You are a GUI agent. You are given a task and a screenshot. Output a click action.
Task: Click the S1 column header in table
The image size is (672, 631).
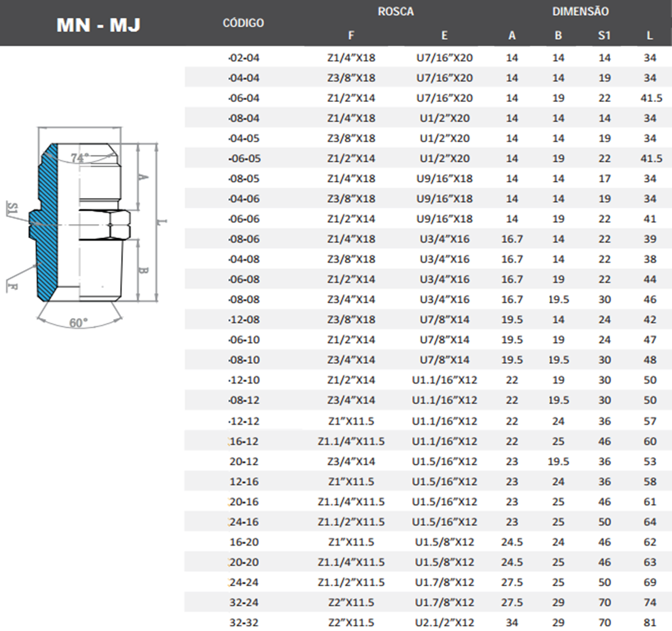(604, 36)
